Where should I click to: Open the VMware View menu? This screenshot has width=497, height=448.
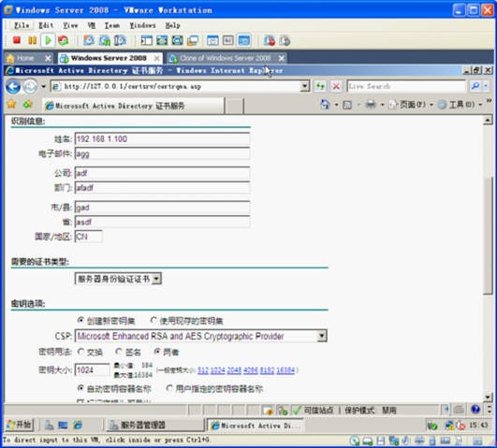70,25
